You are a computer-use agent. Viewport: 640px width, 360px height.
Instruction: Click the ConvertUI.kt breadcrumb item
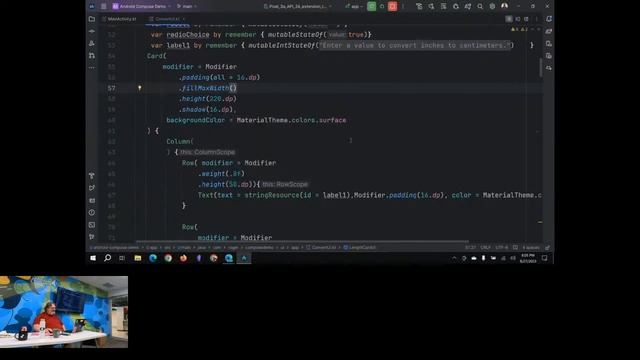coord(321,247)
